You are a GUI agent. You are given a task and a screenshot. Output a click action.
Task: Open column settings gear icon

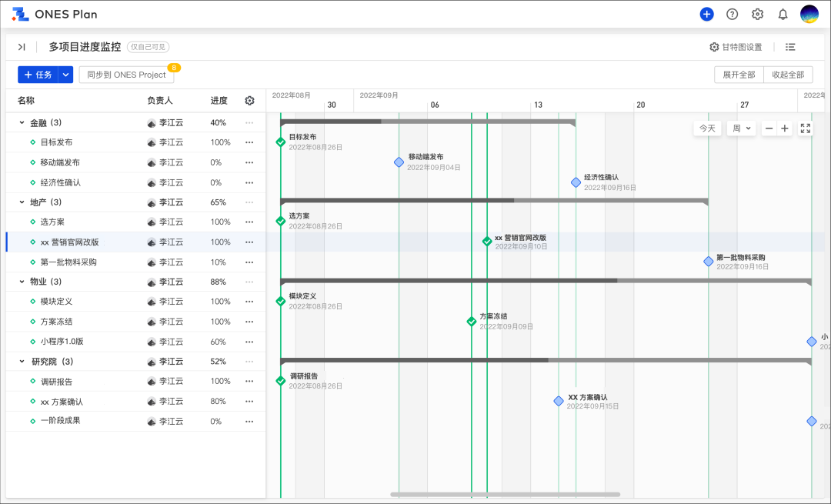pyautogui.click(x=249, y=101)
